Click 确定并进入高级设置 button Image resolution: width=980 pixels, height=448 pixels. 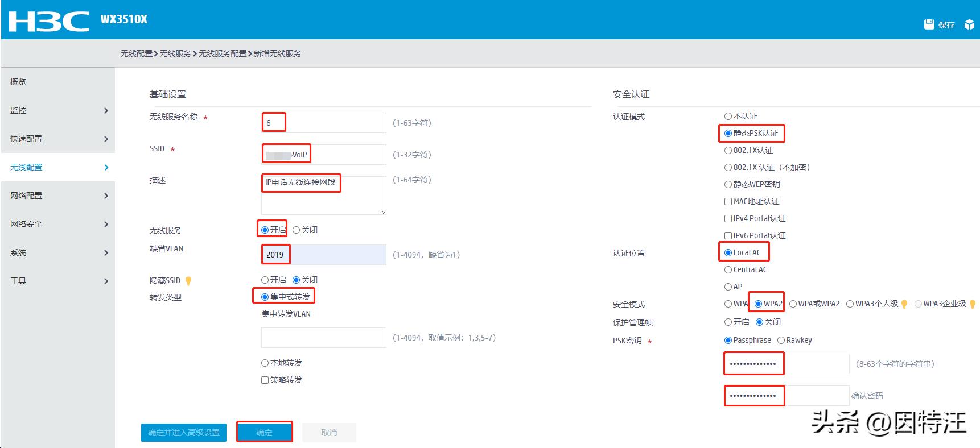point(184,433)
